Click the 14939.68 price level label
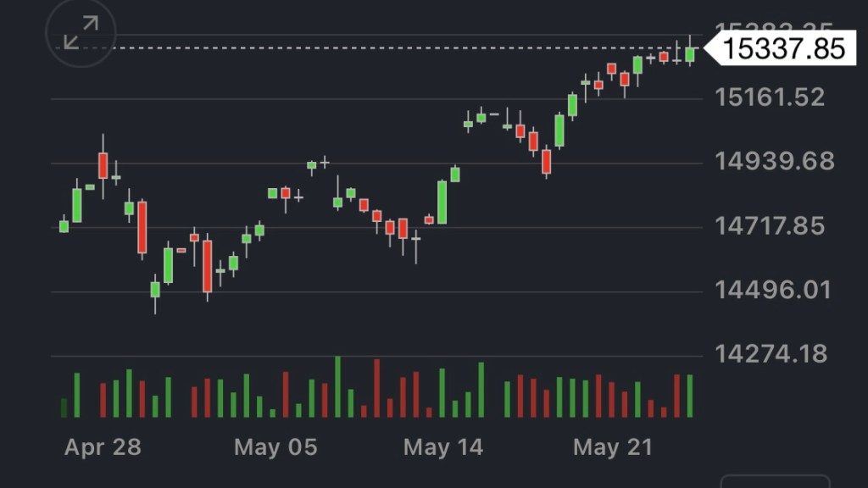The height and width of the screenshot is (488, 868). [x=775, y=161]
